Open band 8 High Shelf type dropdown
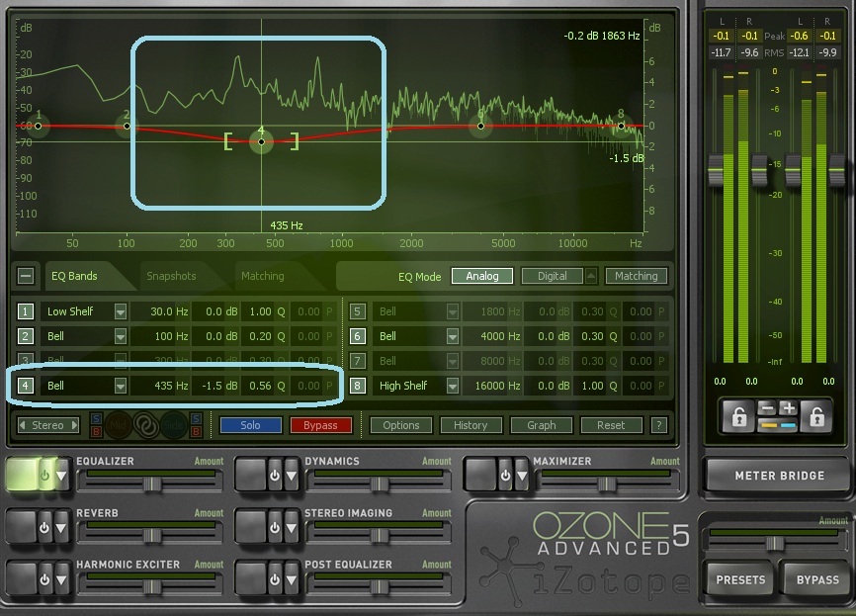This screenshot has height=616, width=856. tap(453, 386)
